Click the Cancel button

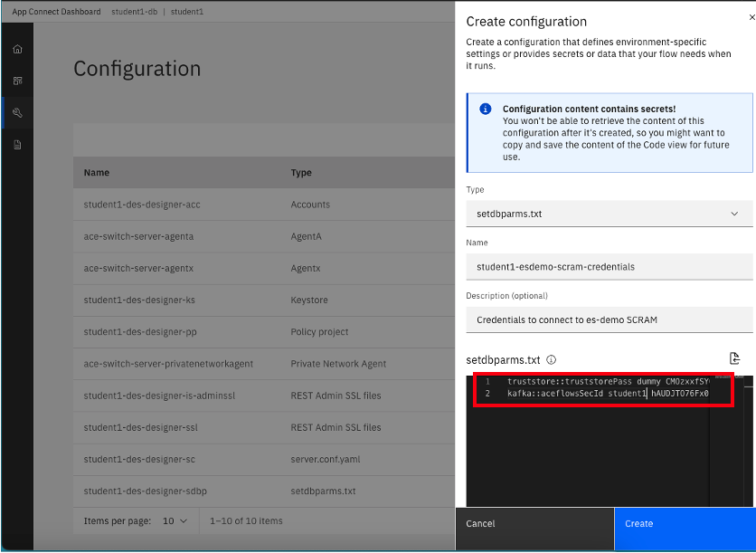point(534,524)
